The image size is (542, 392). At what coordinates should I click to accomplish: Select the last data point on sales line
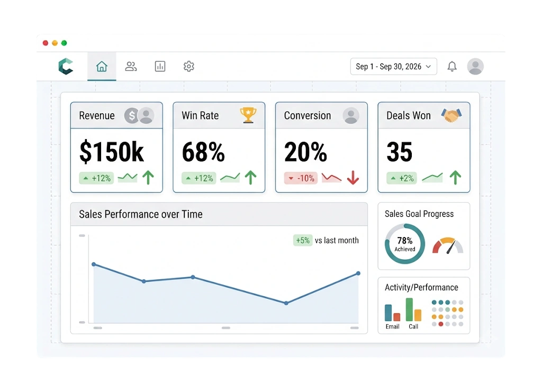pyautogui.click(x=358, y=273)
